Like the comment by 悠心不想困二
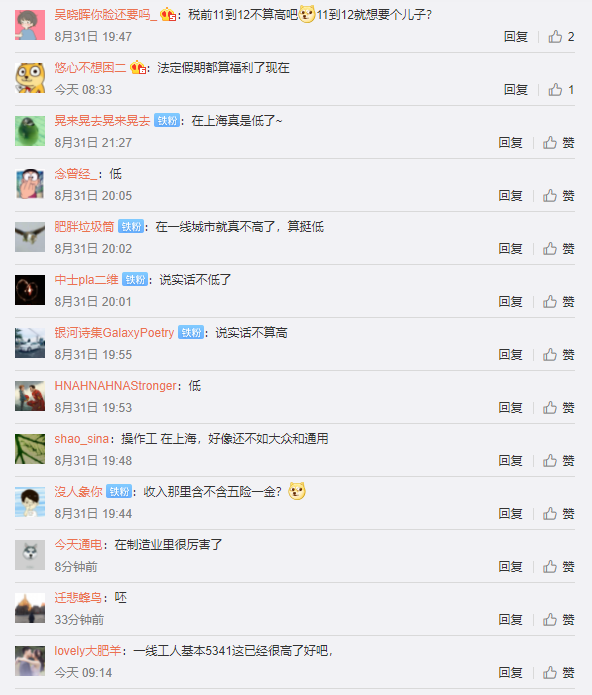The width and height of the screenshot is (592, 695). 561,90
